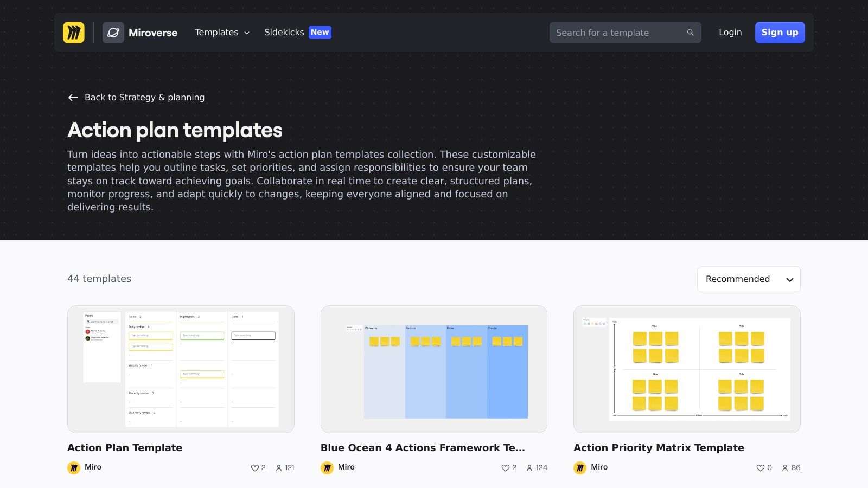Open the Sidekicks menu item
The height and width of the screenshot is (488, 868).
coord(284,33)
